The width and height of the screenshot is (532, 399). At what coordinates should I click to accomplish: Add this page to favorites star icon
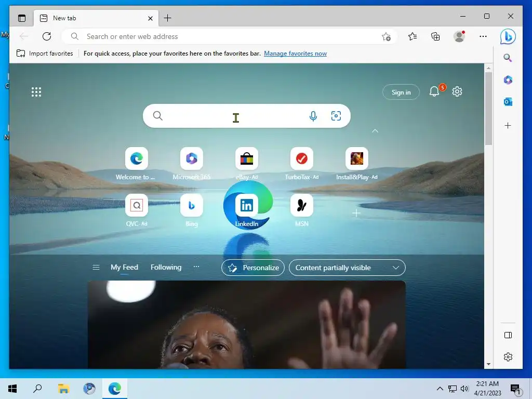click(x=386, y=37)
